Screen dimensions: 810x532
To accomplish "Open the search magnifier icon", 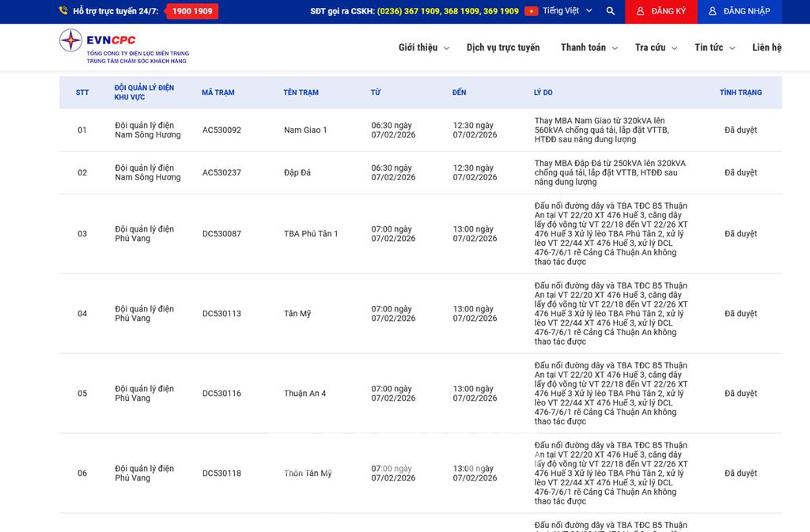I will 610,11.
